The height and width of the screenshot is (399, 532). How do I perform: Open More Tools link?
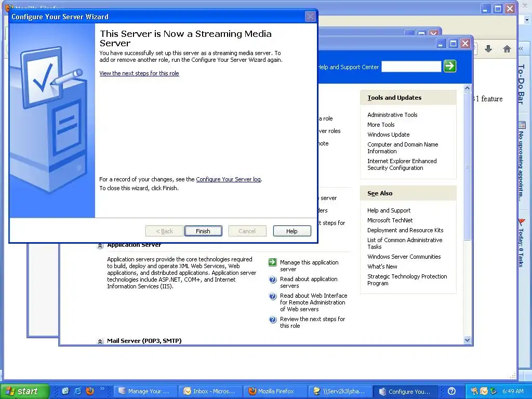(381, 125)
